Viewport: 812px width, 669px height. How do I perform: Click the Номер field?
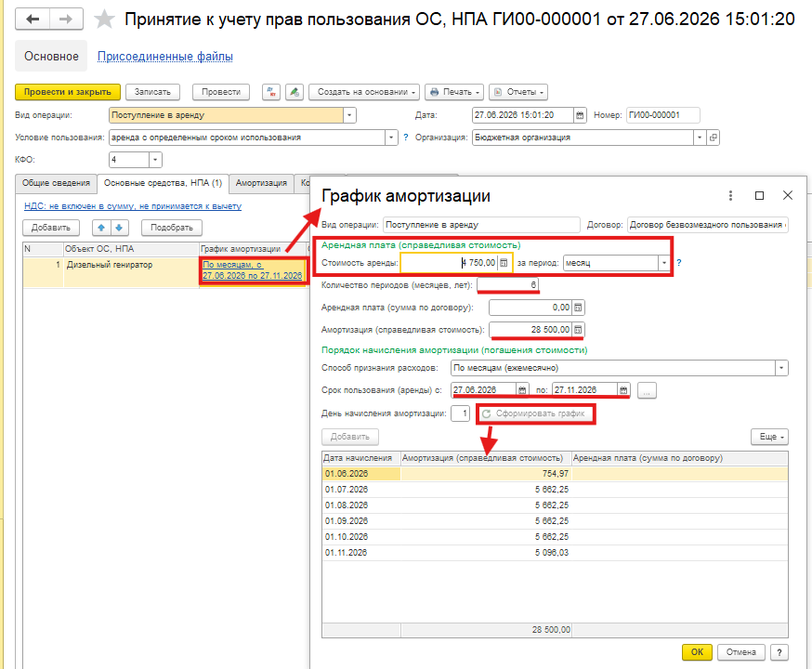tap(662, 115)
